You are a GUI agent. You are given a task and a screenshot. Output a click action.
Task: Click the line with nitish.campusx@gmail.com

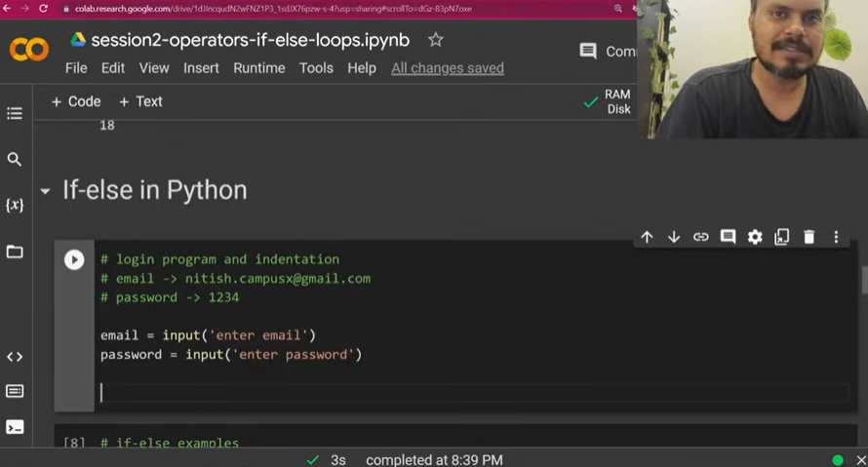(x=235, y=278)
